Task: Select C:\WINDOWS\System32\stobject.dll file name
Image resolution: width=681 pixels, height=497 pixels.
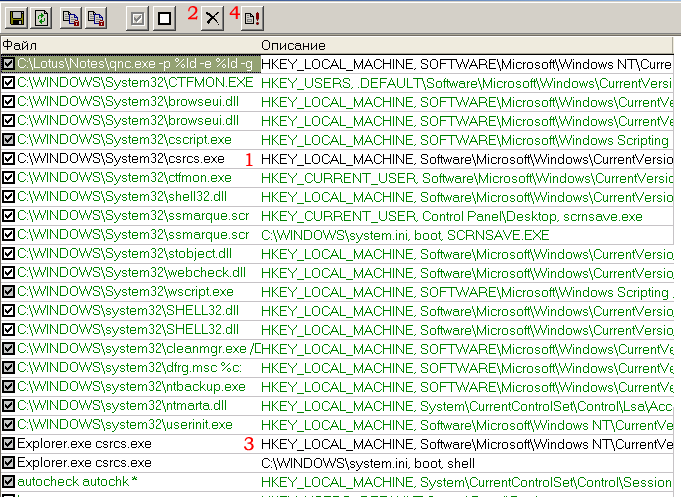Action: click(124, 253)
